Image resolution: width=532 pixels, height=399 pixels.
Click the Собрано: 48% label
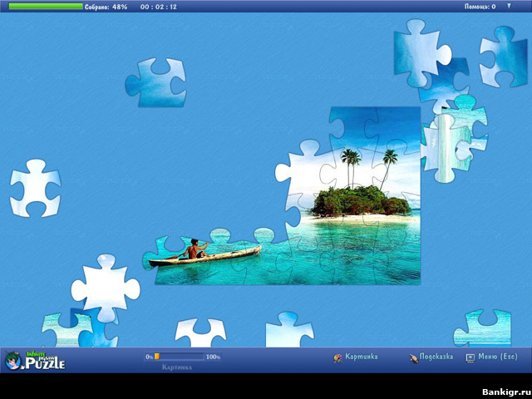106,7
